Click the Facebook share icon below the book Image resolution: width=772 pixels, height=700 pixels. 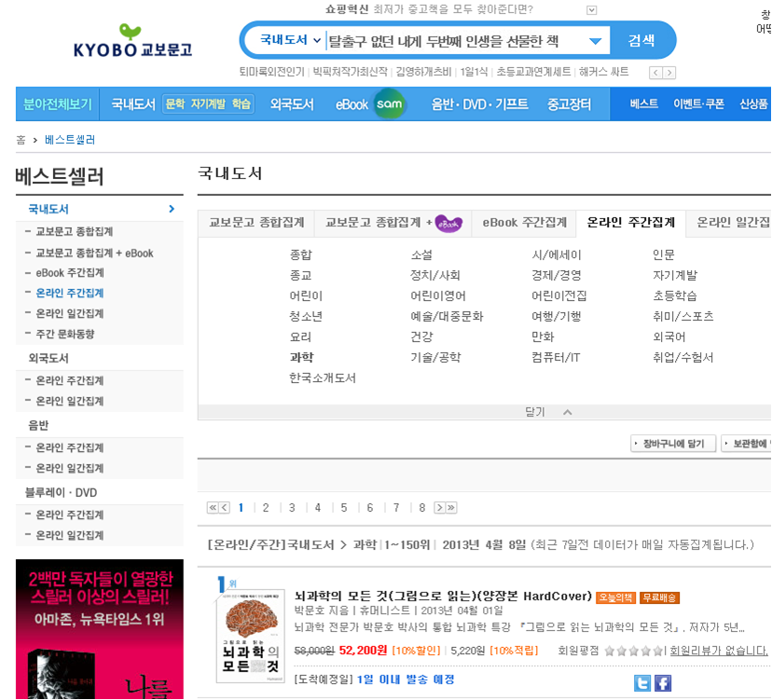[663, 682]
